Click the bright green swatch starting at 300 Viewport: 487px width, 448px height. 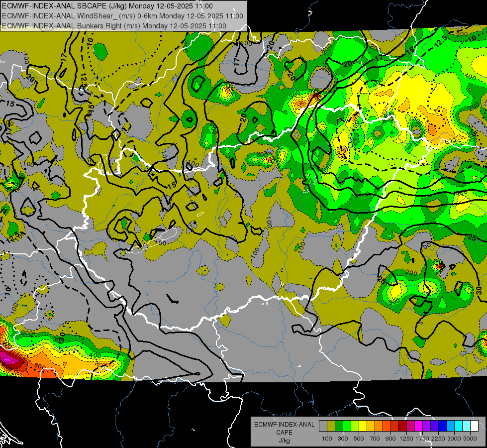coord(347,426)
